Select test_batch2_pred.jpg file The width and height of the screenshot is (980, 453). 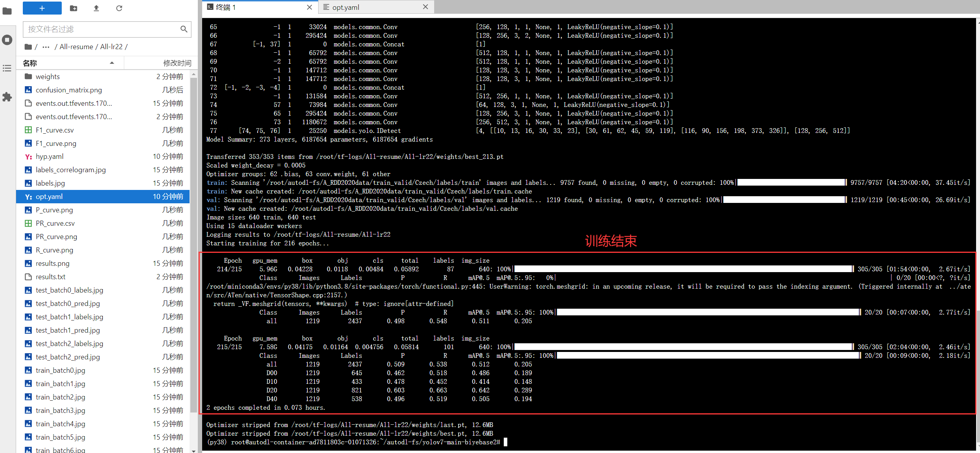tap(103, 357)
